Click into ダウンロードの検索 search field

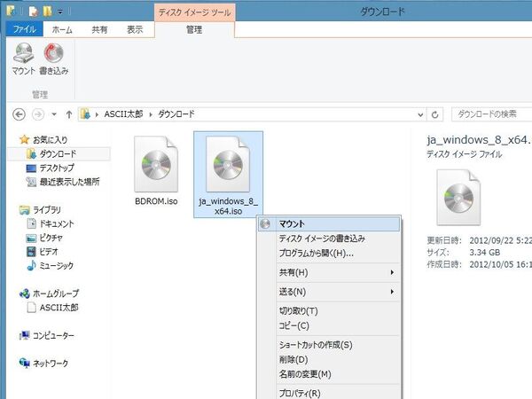pos(491,114)
